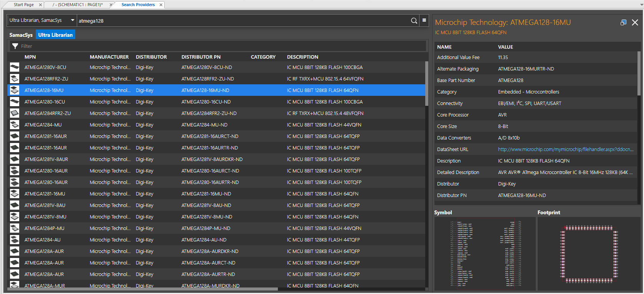Click the Additional Value Fee 11.35
This screenshot has width=644, height=294.
(x=503, y=57)
